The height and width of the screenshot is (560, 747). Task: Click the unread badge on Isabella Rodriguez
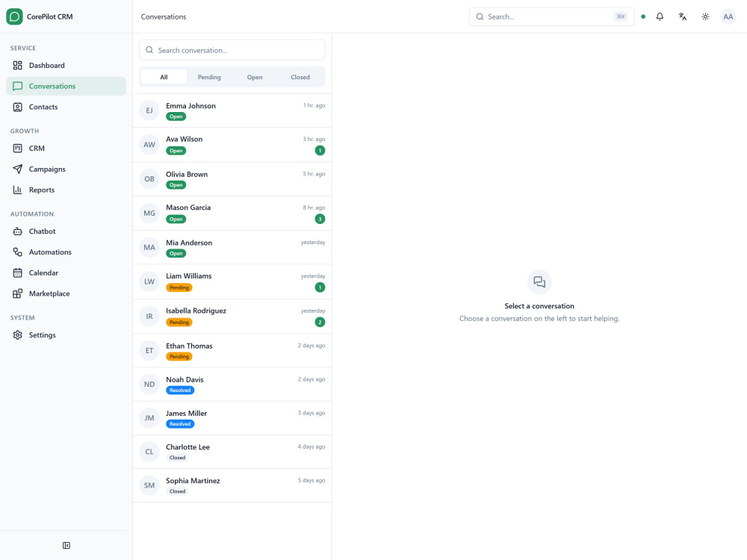(320, 323)
